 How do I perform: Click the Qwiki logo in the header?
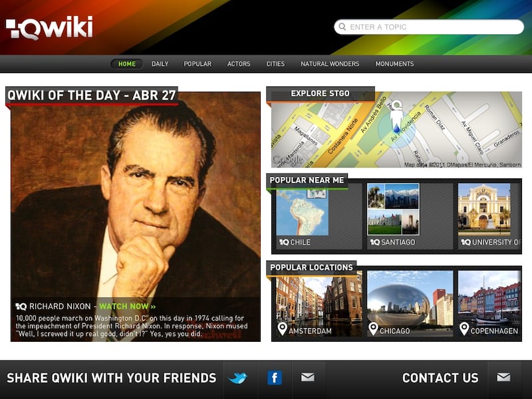point(49,28)
